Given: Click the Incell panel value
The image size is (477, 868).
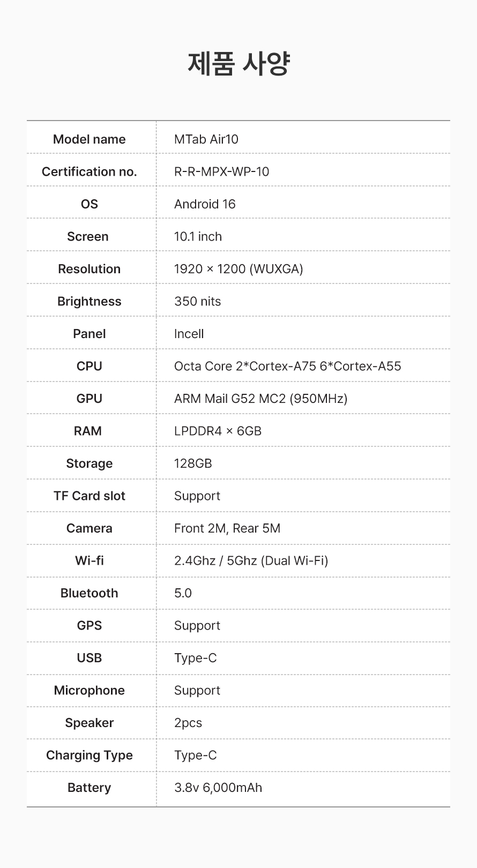Looking at the screenshot, I should pyautogui.click(x=189, y=334).
